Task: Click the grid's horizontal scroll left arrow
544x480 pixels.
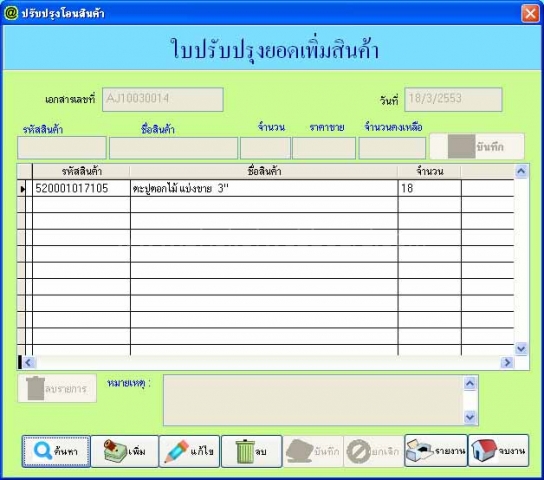Action: [28, 362]
